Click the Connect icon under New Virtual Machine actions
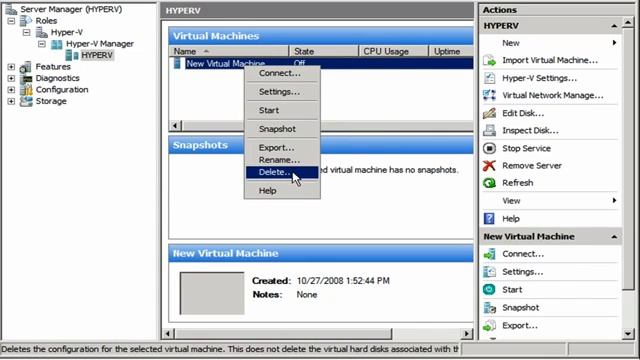The image size is (640, 360). click(489, 254)
